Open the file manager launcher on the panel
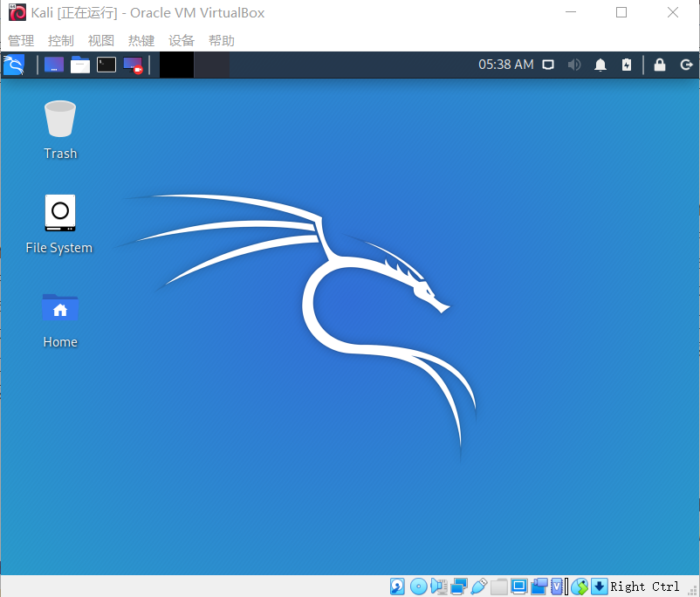Image resolution: width=700 pixels, height=597 pixels. pos(79,64)
